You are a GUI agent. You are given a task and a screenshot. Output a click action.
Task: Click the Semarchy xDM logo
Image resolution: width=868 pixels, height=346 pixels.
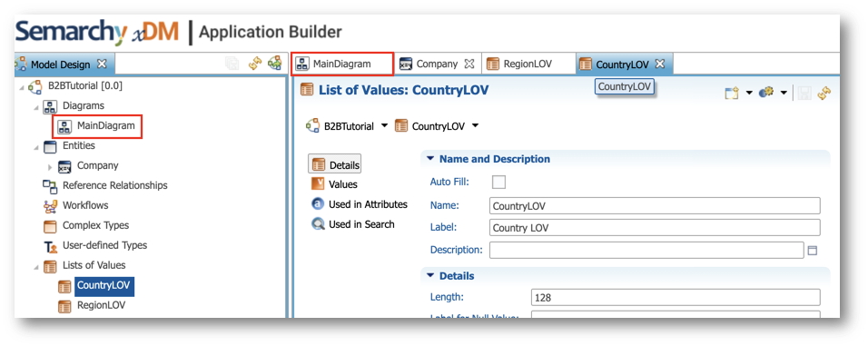point(97,33)
